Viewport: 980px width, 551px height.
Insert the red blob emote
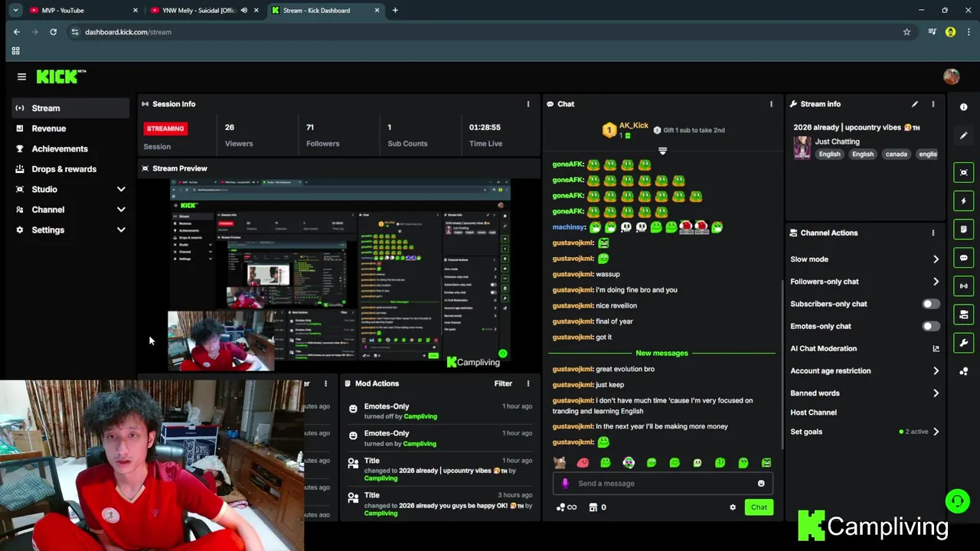click(583, 462)
